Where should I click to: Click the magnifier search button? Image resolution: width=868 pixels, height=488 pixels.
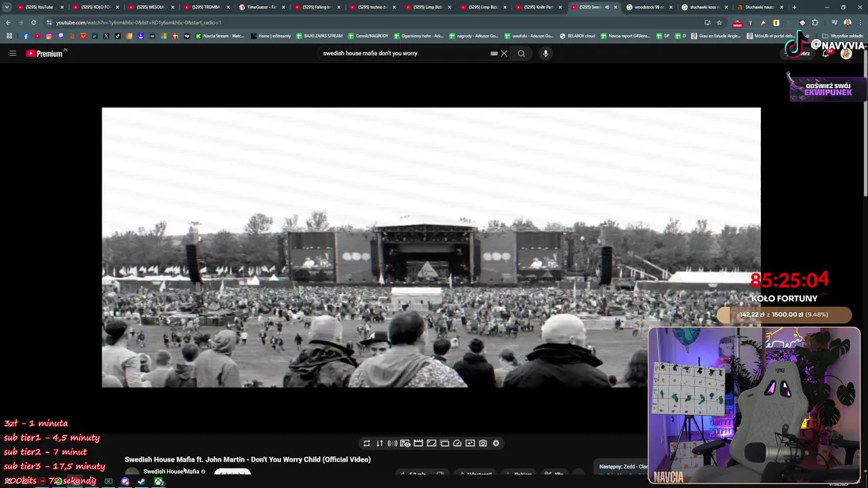click(521, 54)
